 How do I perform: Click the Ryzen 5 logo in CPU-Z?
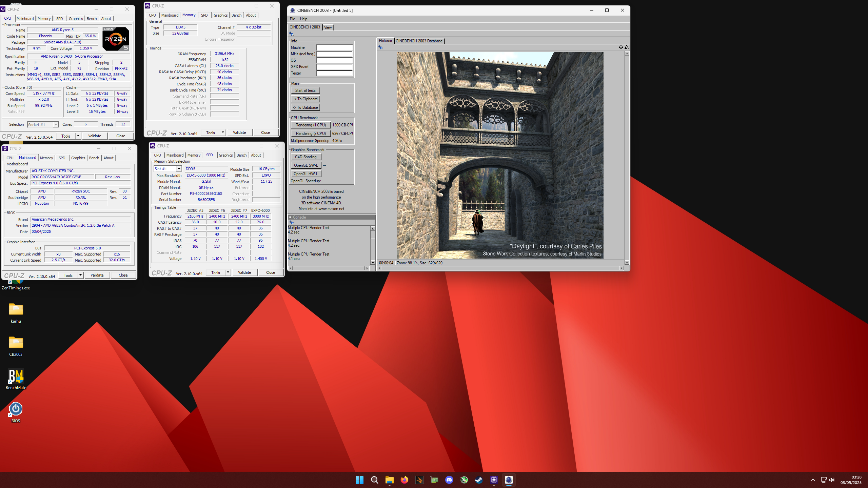click(116, 39)
